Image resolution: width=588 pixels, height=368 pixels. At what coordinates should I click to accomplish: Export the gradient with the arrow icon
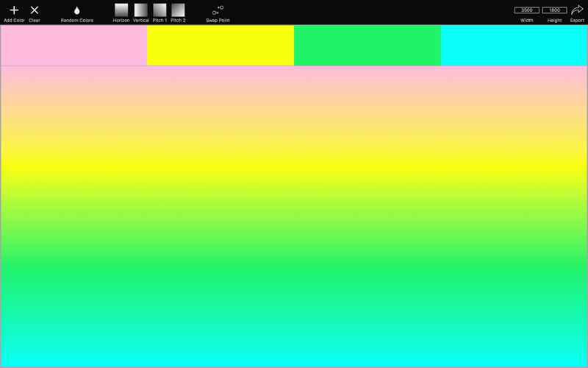tap(577, 10)
